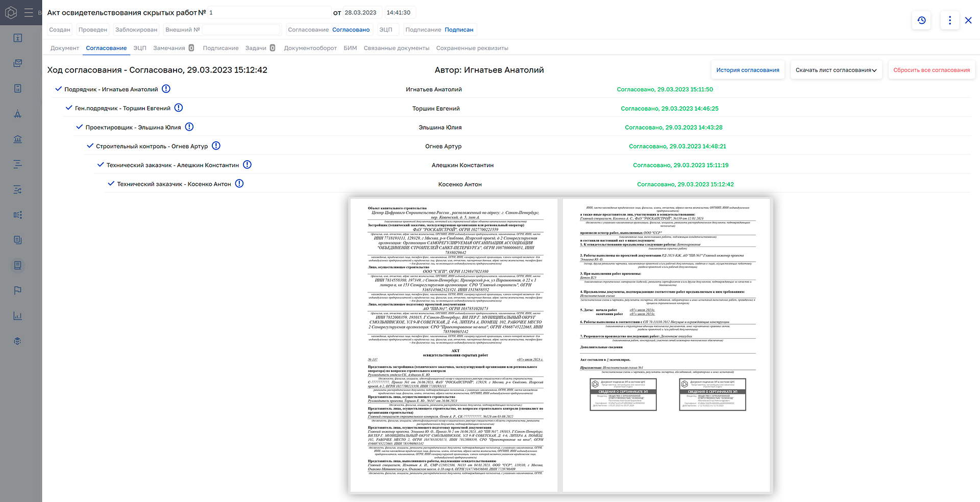Select the messages icon in sidebar
The width and height of the screenshot is (980, 502).
point(18,63)
